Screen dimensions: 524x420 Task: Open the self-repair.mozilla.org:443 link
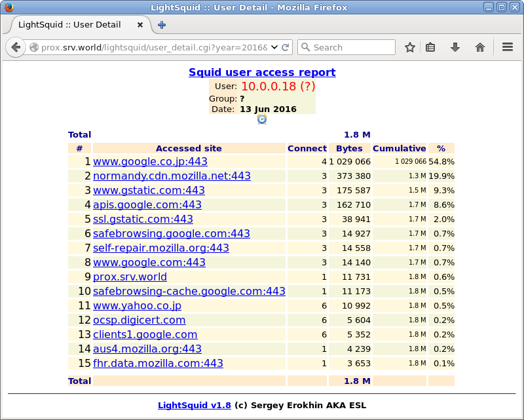coord(161,248)
